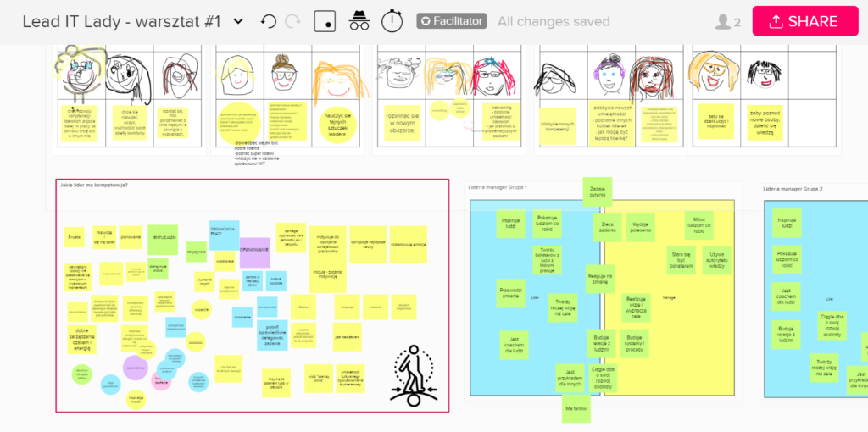Select the balancing person icon on canvas
Screen dimensions: 868x432
coord(414,373)
